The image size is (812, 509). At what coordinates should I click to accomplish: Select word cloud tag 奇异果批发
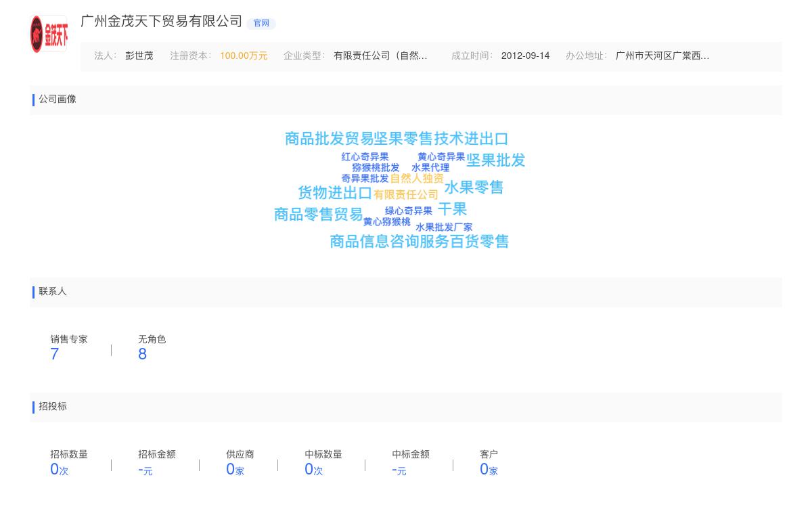(365, 179)
